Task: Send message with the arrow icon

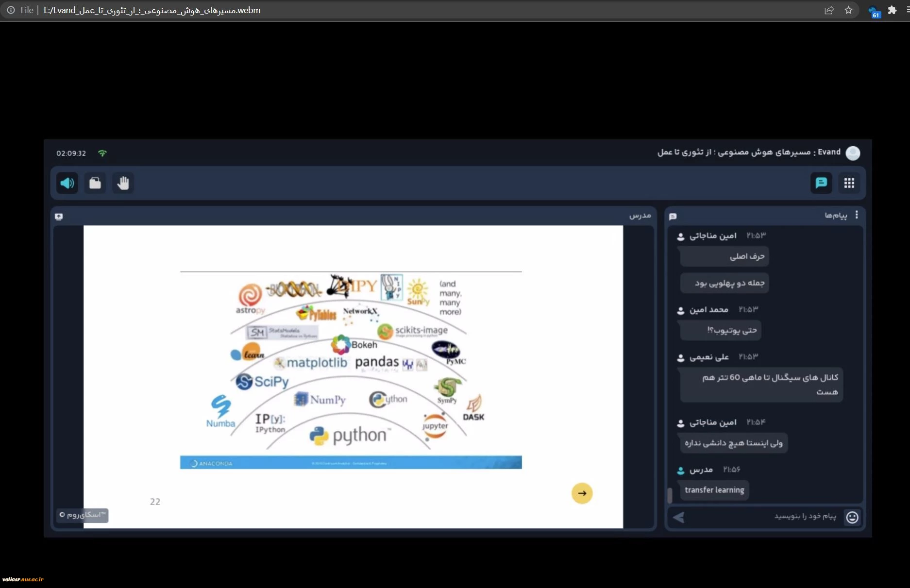Action: tap(679, 518)
